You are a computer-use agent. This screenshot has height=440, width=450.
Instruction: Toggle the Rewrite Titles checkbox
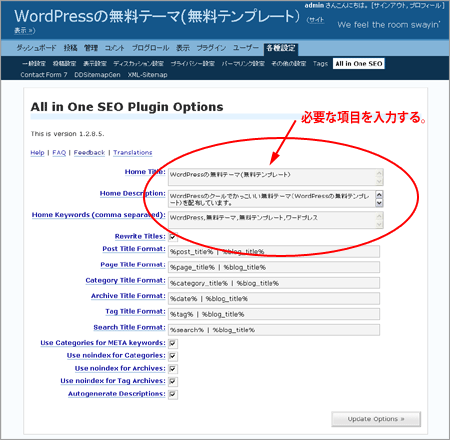click(x=173, y=237)
